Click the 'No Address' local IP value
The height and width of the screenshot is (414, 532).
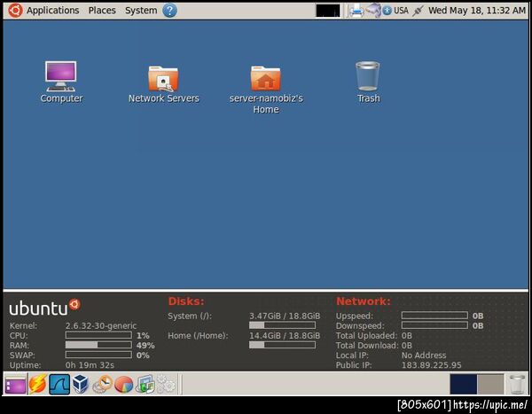coord(424,355)
